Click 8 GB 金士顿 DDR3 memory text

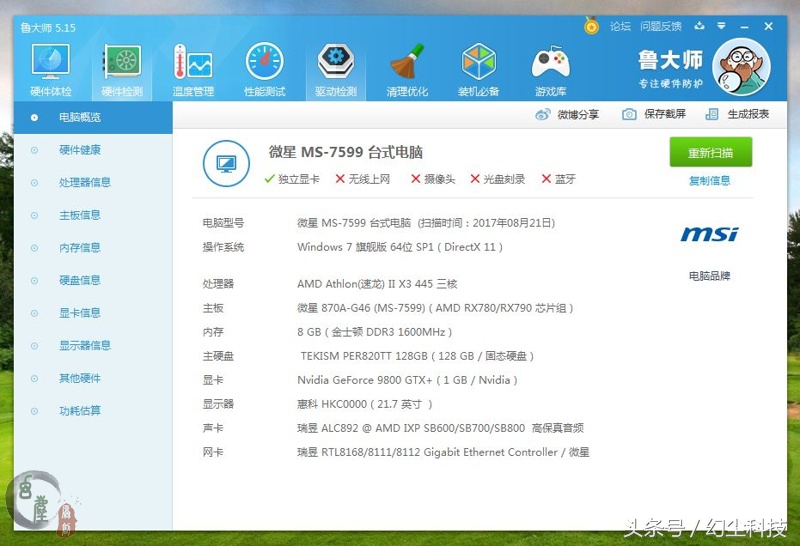(374, 332)
